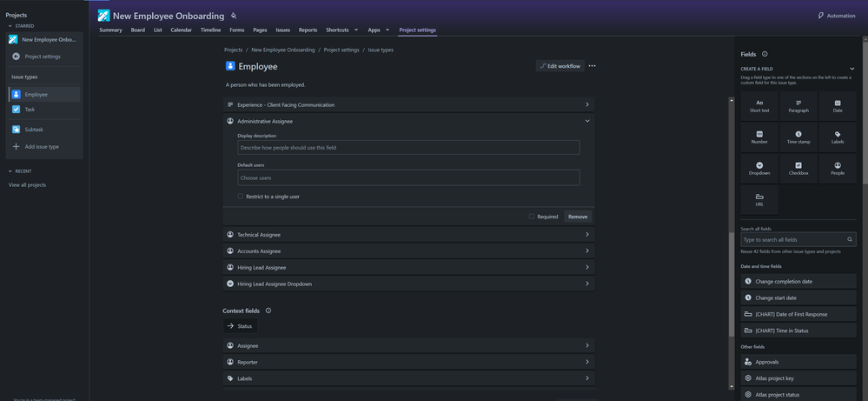The width and height of the screenshot is (868, 401).
Task: Open the Apps dropdown menu
Action: tap(379, 30)
